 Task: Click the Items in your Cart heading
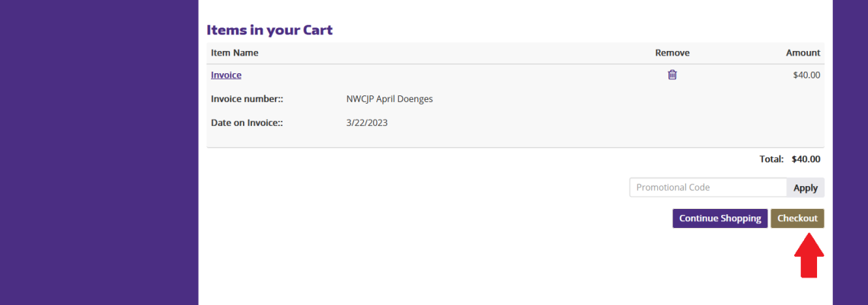click(270, 30)
